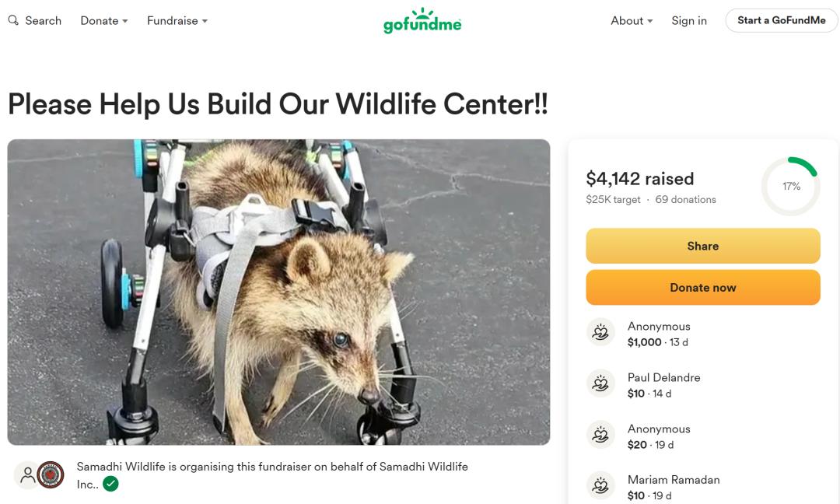This screenshot has width=840, height=504.
Task: Click the green verified checkmark badge
Action: [x=110, y=485]
